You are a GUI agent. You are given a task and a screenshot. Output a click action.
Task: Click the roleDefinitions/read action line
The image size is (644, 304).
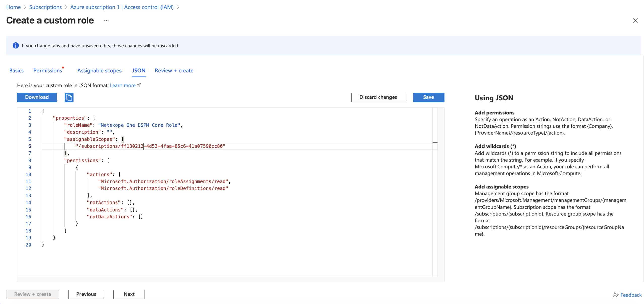point(163,188)
